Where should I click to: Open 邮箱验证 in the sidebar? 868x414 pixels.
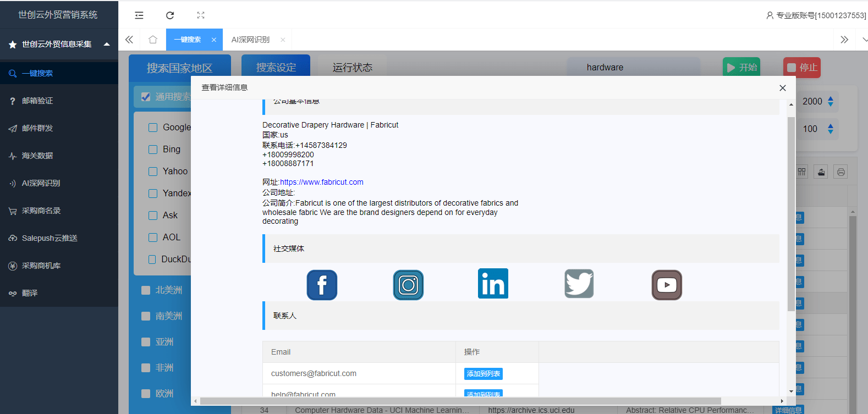click(59, 101)
